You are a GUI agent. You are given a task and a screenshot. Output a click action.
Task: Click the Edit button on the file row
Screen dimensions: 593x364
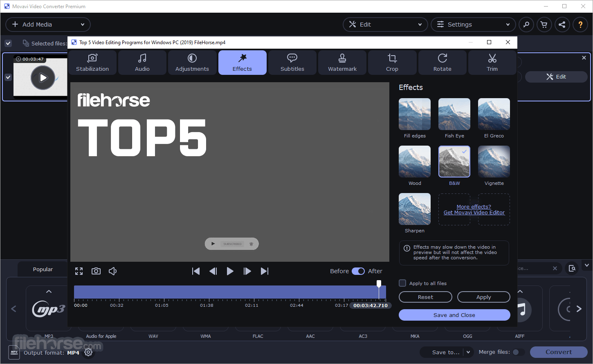(556, 77)
